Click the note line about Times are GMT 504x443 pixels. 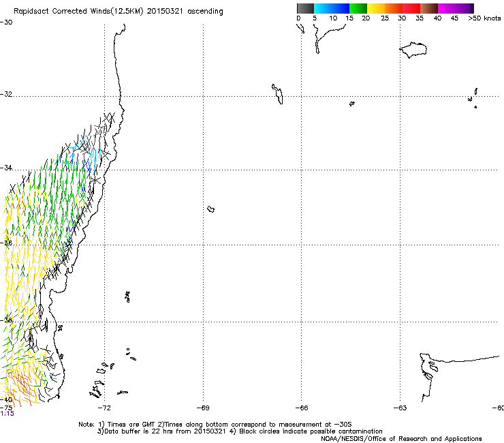(x=215, y=425)
